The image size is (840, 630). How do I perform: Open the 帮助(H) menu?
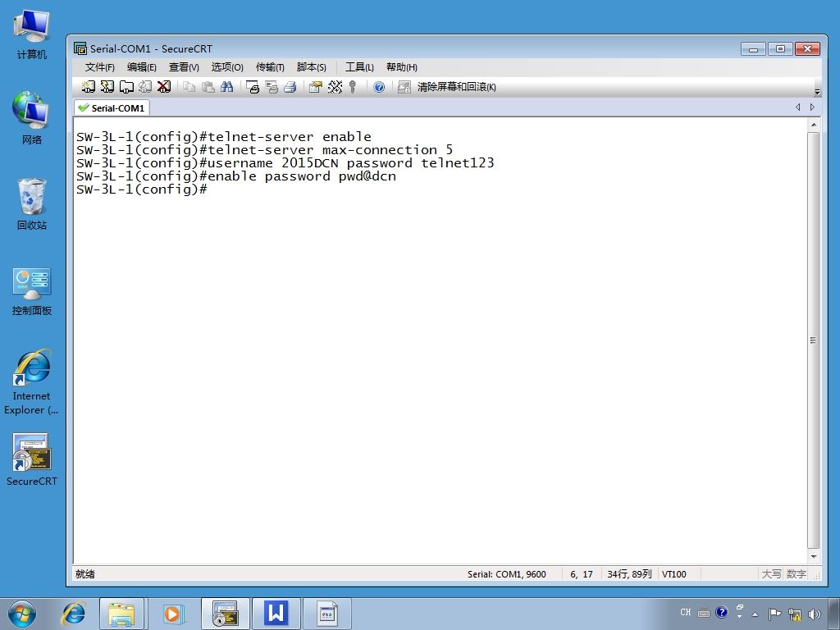pyautogui.click(x=402, y=67)
